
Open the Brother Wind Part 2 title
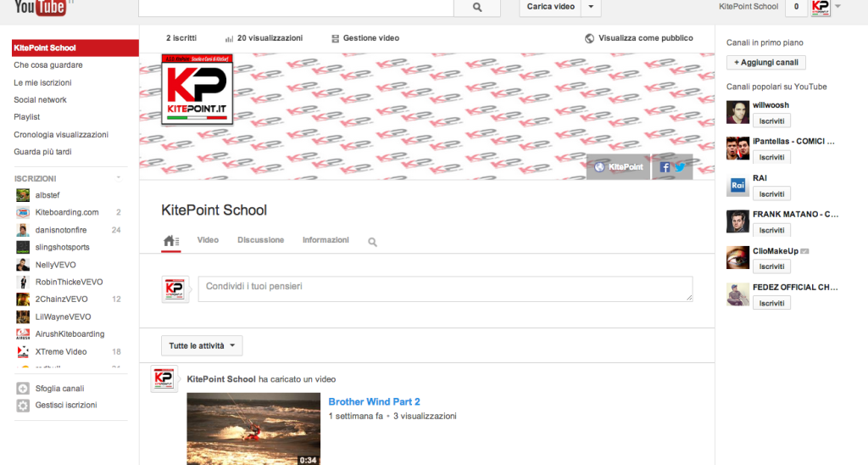[374, 402]
